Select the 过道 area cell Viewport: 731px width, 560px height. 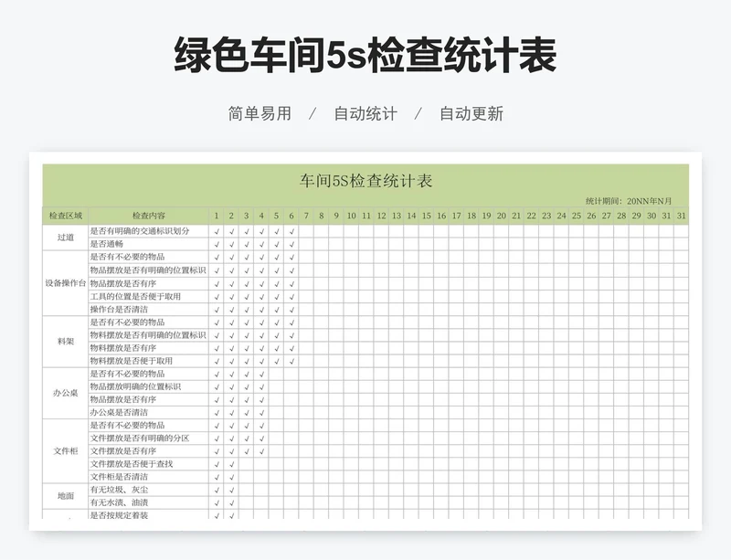coord(65,238)
